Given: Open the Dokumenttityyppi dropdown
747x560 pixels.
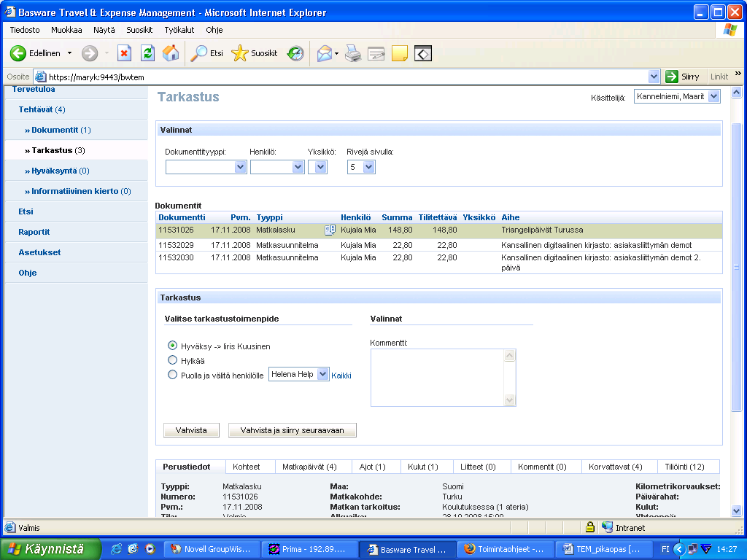Looking at the screenshot, I should point(206,167).
